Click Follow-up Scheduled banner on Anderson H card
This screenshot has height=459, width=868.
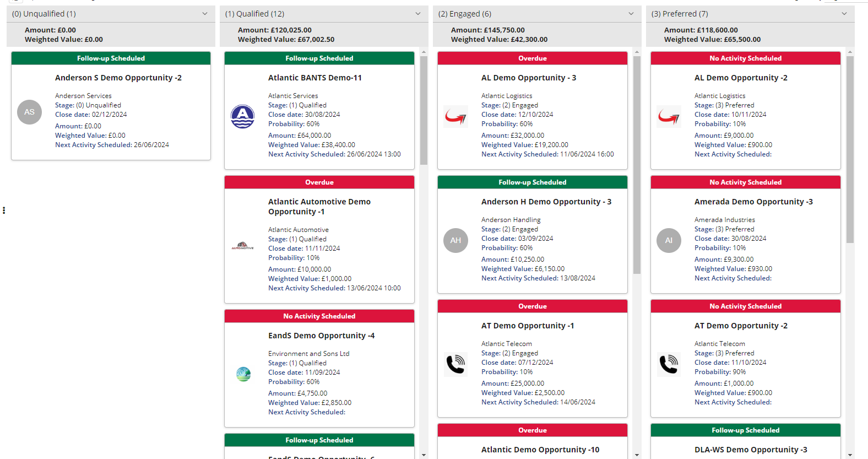(532, 182)
